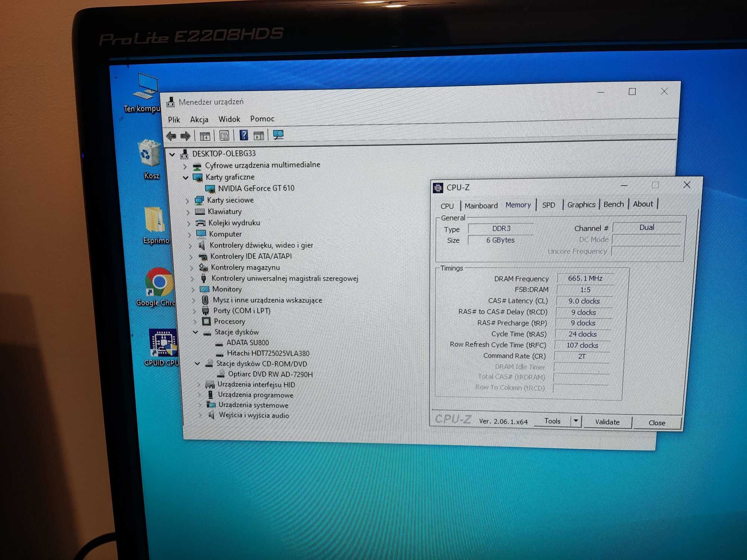Expand the Karty sieciowe node
This screenshot has width=747, height=560.
tap(187, 201)
